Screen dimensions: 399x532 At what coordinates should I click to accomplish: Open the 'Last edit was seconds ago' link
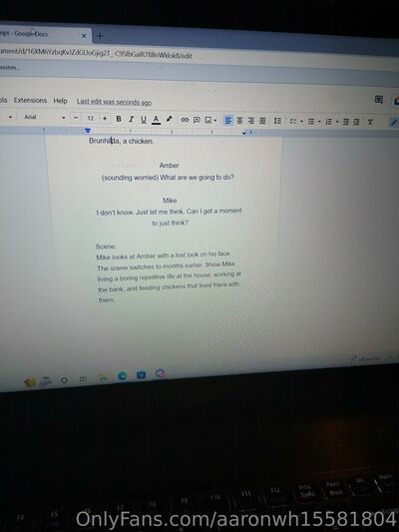[114, 102]
